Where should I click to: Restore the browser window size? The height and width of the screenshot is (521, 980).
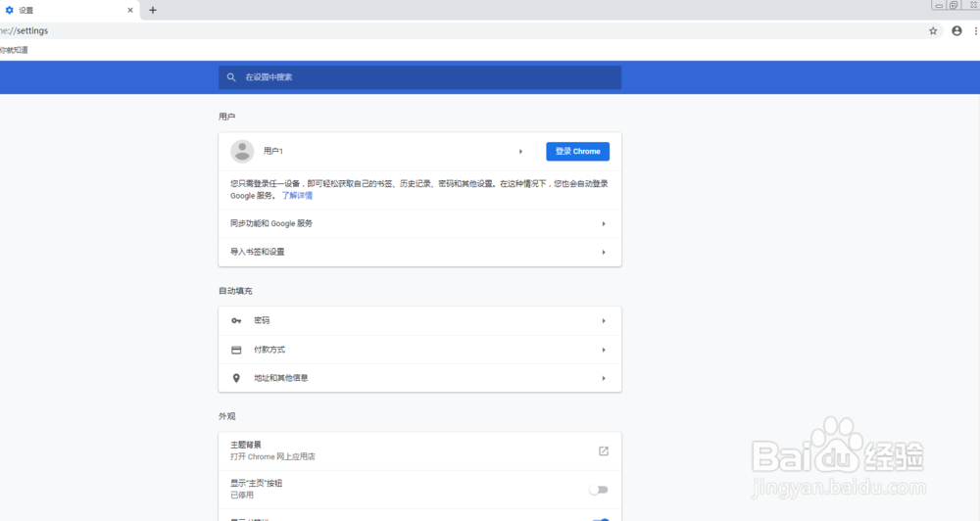[954, 5]
